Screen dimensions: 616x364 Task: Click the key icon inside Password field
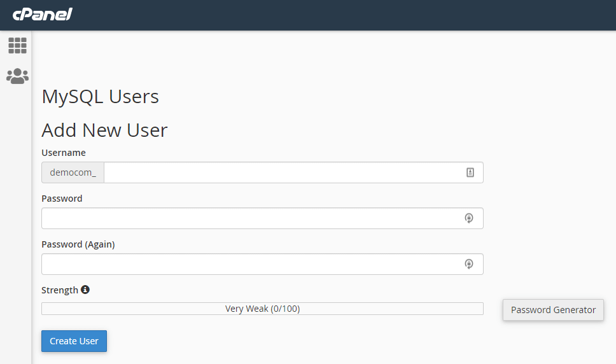[469, 218]
